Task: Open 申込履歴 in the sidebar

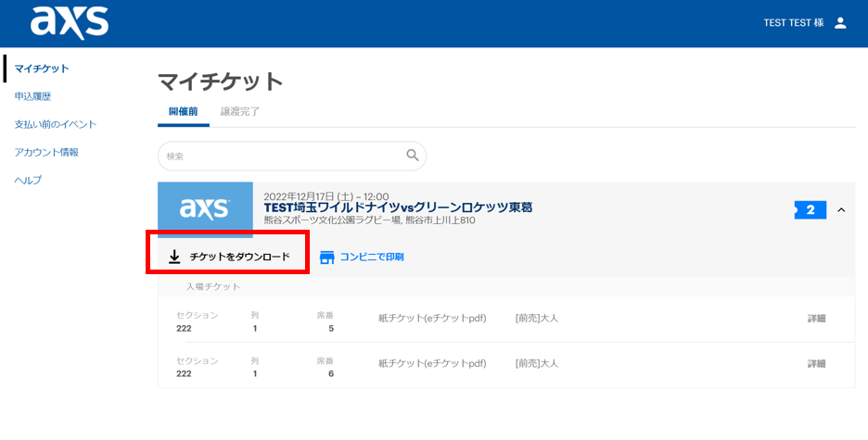Action: click(32, 96)
